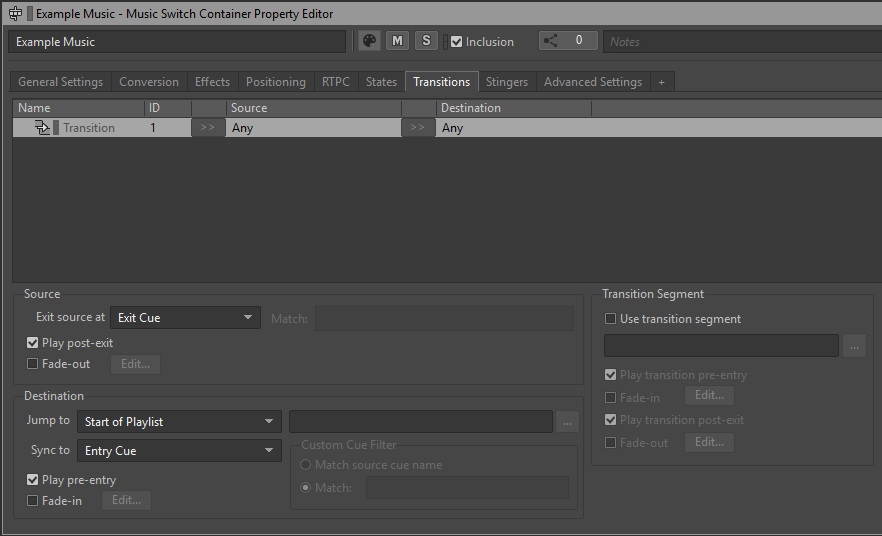The height and width of the screenshot is (536, 882).
Task: Open the Positioning tab
Action: [276, 82]
